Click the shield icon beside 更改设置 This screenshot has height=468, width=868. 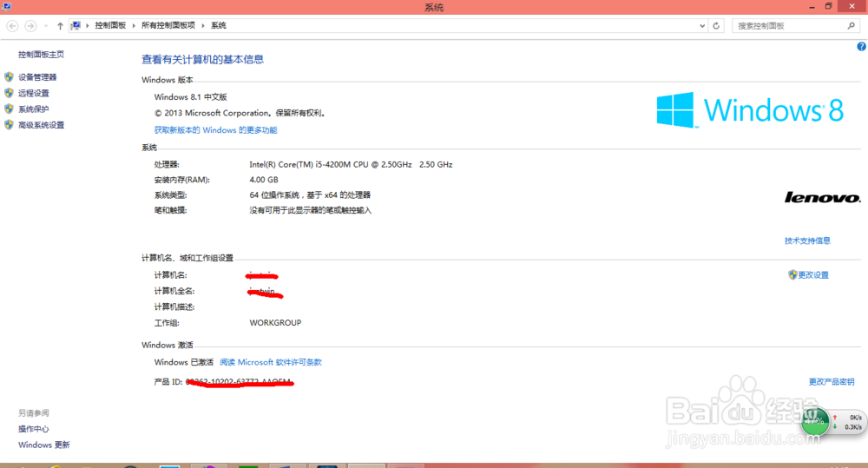pyautogui.click(x=792, y=274)
